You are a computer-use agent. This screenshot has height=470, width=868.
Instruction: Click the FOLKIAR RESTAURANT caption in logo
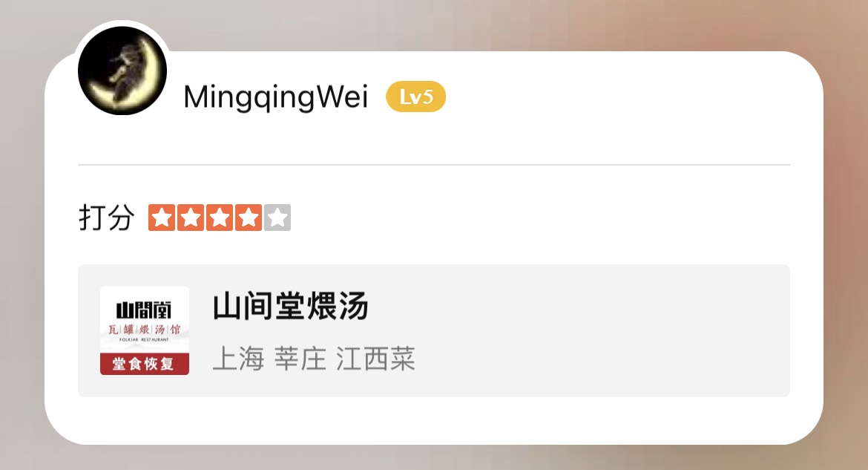click(x=144, y=339)
